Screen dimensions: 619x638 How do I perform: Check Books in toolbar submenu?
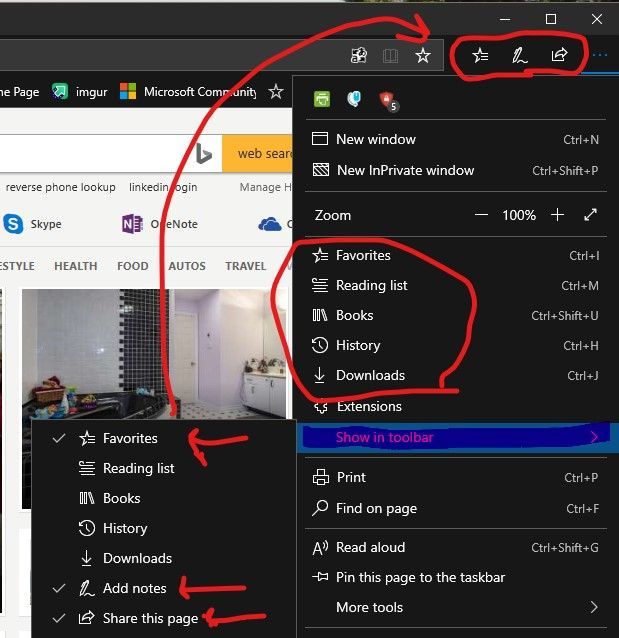[164, 498]
